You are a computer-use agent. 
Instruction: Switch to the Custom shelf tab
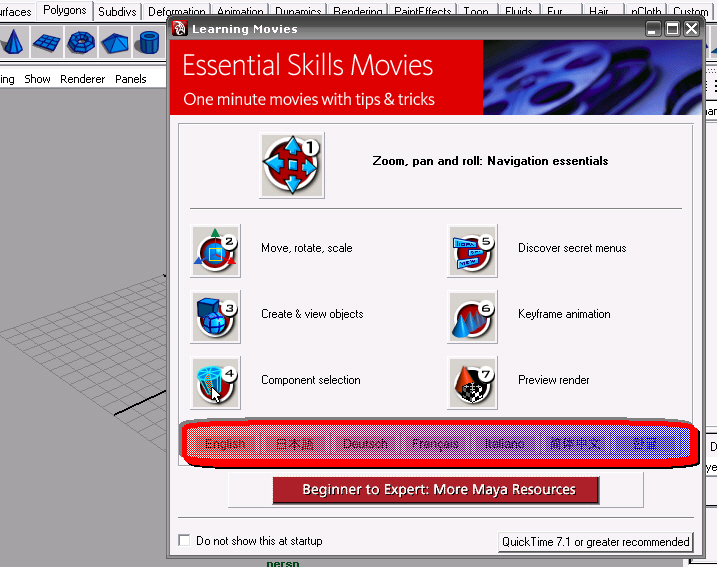click(x=690, y=11)
